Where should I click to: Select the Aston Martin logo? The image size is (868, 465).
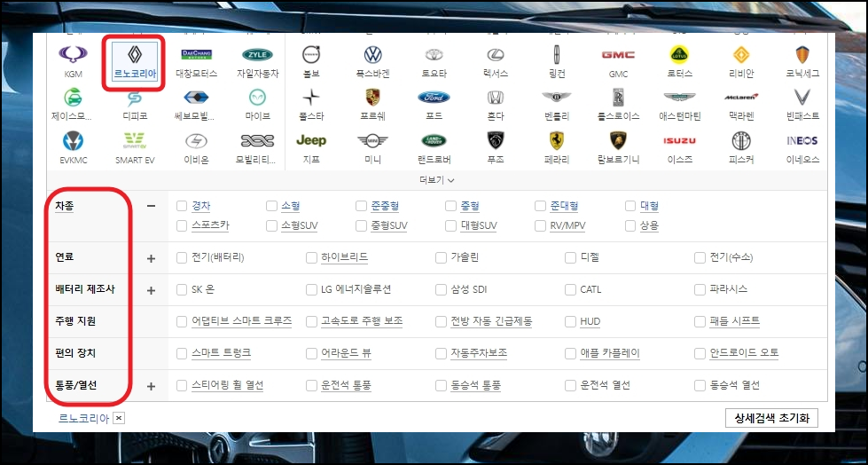pos(679,98)
